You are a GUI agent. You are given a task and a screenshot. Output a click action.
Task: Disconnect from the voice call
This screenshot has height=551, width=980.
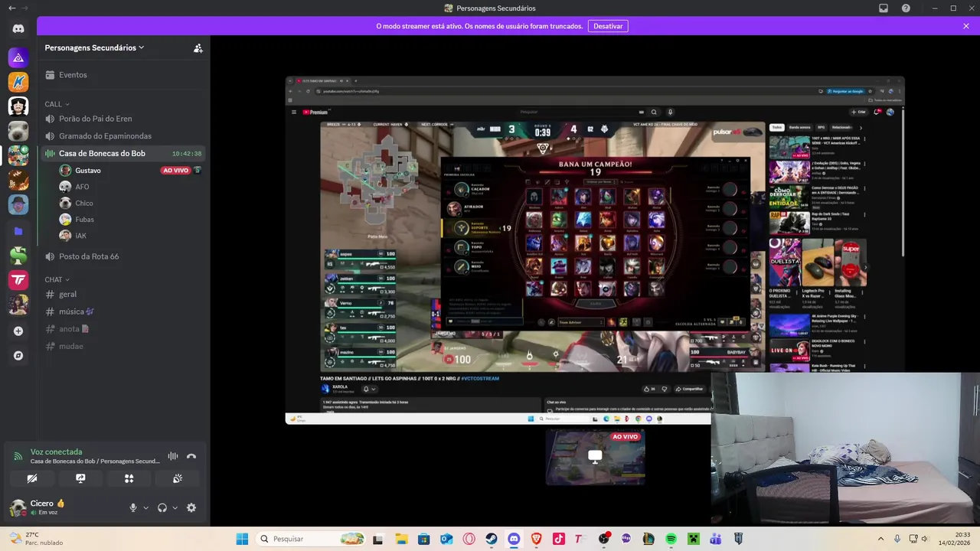click(191, 456)
